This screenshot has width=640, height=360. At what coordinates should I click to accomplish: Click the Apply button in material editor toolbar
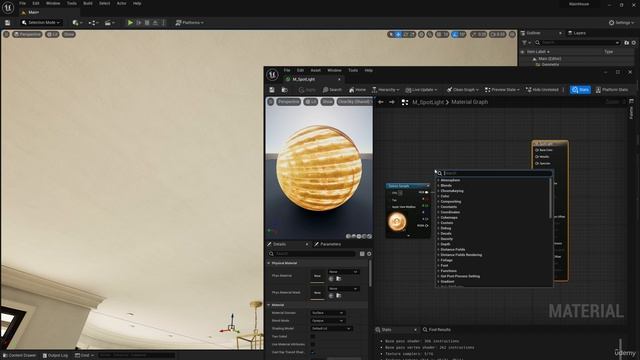[307, 90]
